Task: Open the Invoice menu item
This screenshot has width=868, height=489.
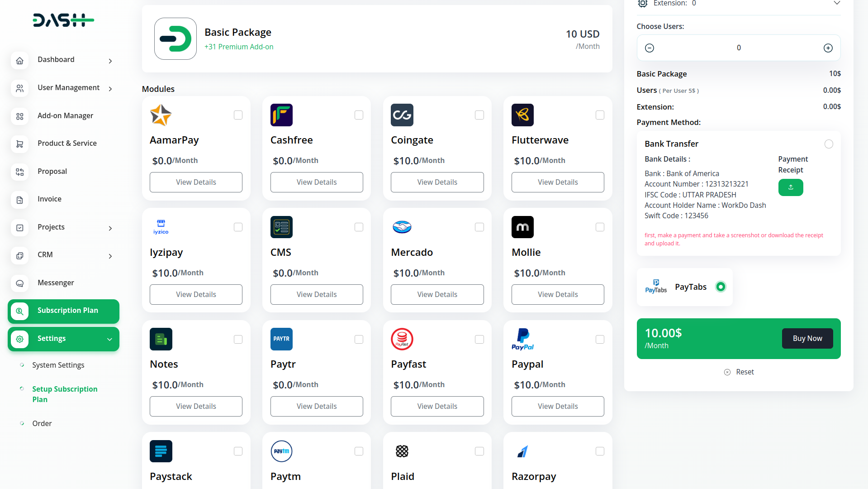Action: [x=49, y=199]
